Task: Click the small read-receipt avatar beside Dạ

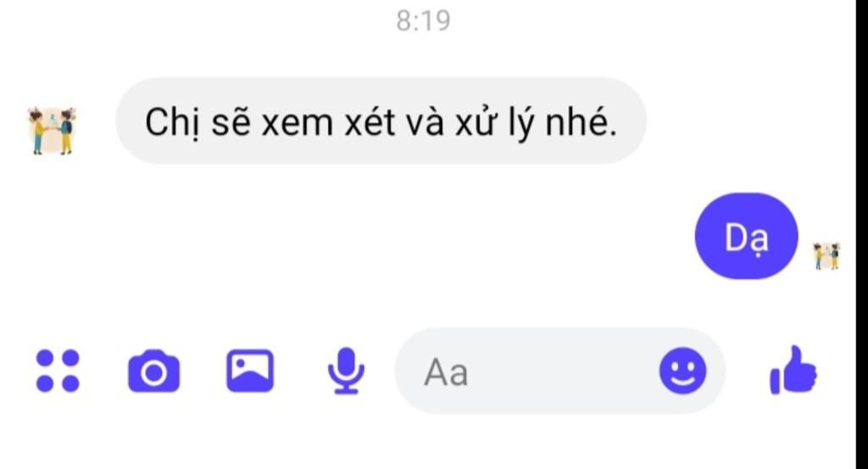Action: pyautogui.click(x=826, y=256)
